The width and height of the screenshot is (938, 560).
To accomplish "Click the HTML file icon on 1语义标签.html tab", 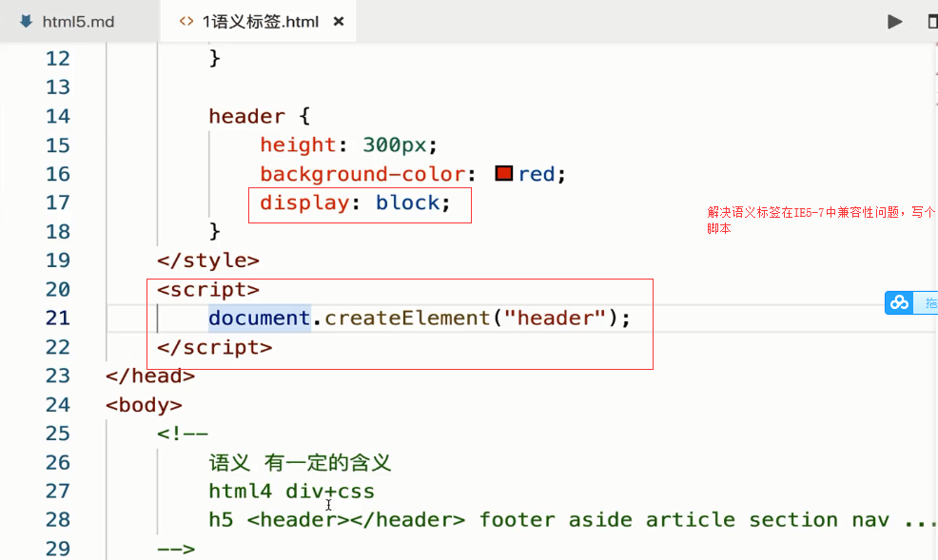I will [x=186, y=22].
